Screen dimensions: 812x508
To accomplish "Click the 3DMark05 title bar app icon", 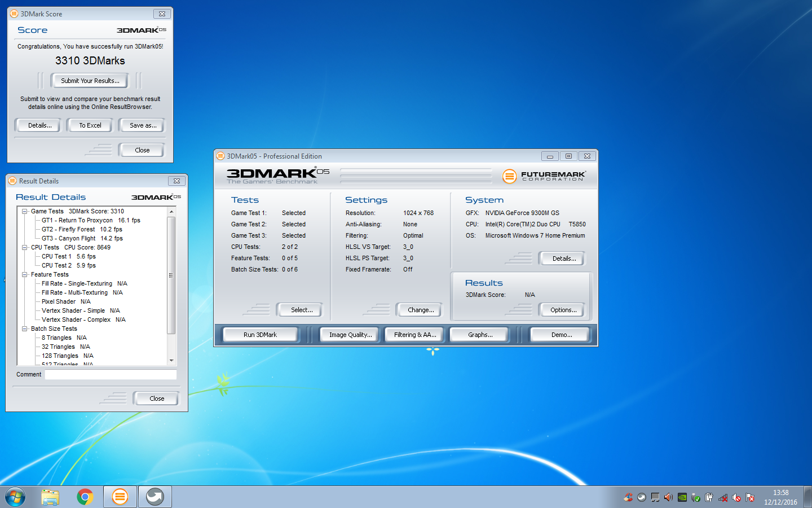I will [x=220, y=156].
